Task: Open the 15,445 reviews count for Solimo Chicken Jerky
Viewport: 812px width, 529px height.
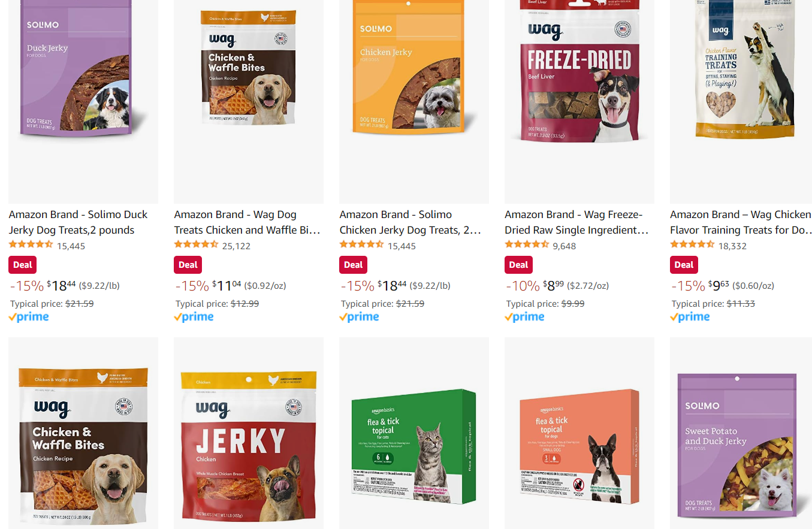Action: coord(402,246)
